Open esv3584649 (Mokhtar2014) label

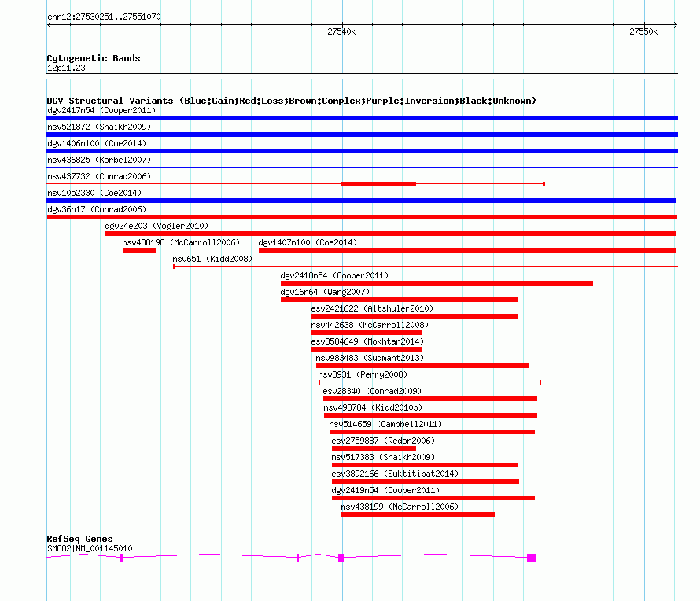tap(367, 341)
